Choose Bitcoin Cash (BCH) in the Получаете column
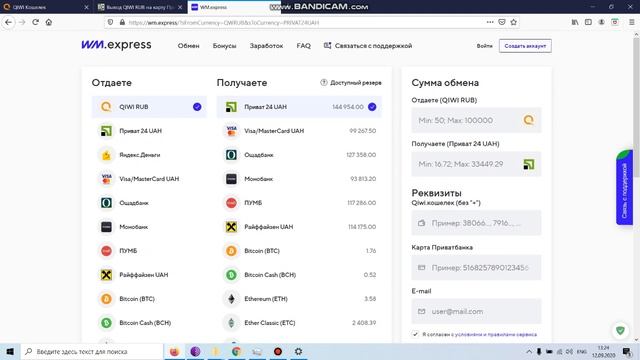The height and width of the screenshot is (360, 640). click(x=299, y=275)
